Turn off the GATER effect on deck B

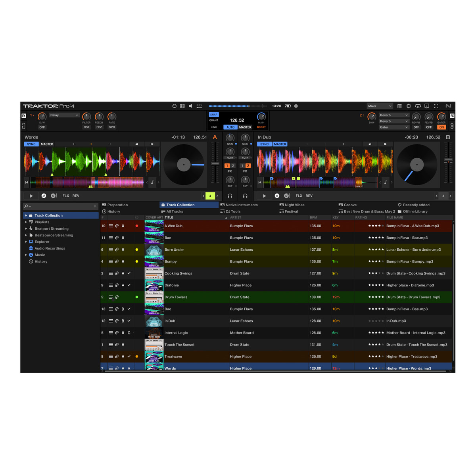(441, 127)
